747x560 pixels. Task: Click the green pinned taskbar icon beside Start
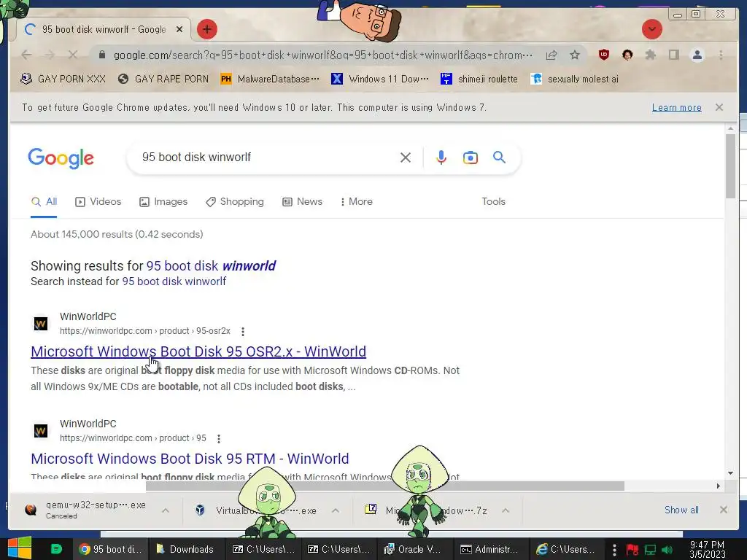[x=56, y=549]
